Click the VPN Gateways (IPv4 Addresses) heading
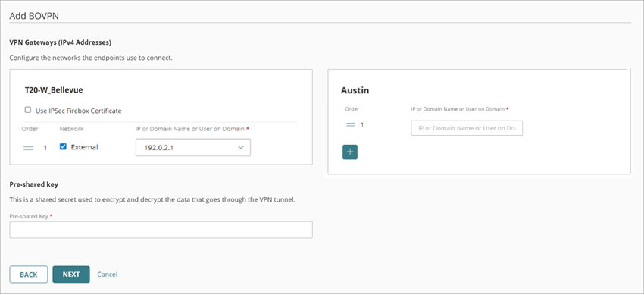 pyautogui.click(x=61, y=42)
